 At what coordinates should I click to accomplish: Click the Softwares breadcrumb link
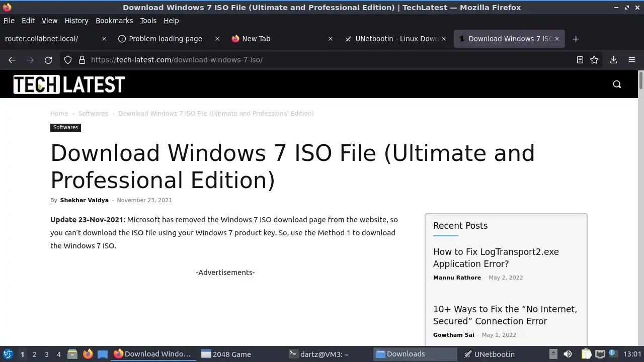[x=93, y=113]
